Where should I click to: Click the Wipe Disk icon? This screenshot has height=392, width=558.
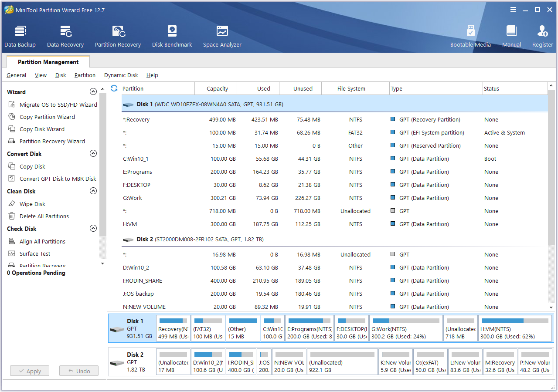coord(12,204)
